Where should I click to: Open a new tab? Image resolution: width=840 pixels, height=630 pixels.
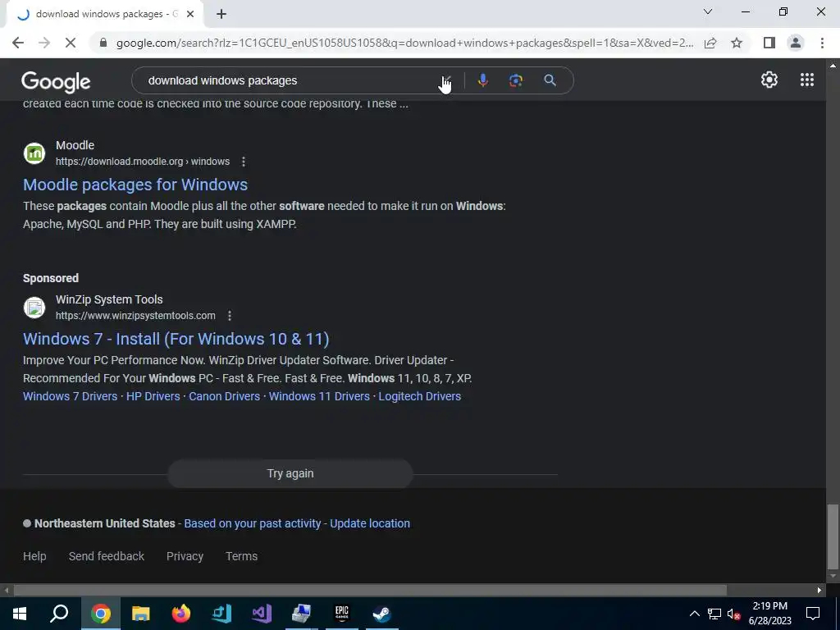[x=221, y=14]
